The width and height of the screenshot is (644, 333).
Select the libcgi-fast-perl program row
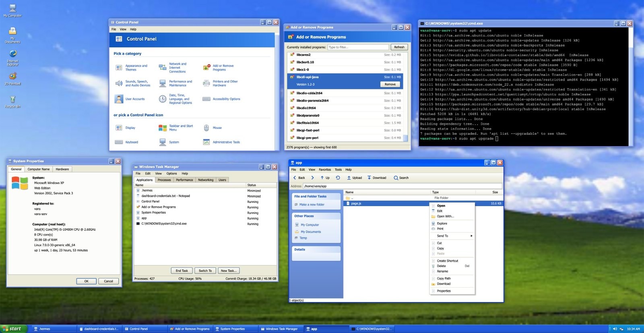click(345, 130)
